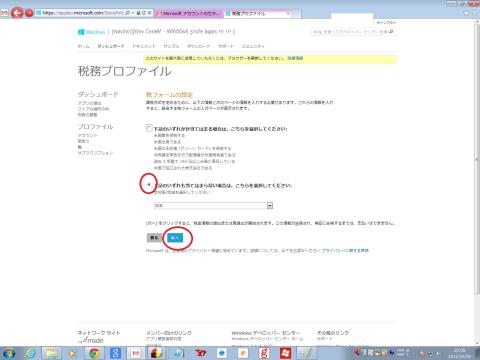
Task: Click the blue 次へ (Next) button
Action: [175, 238]
